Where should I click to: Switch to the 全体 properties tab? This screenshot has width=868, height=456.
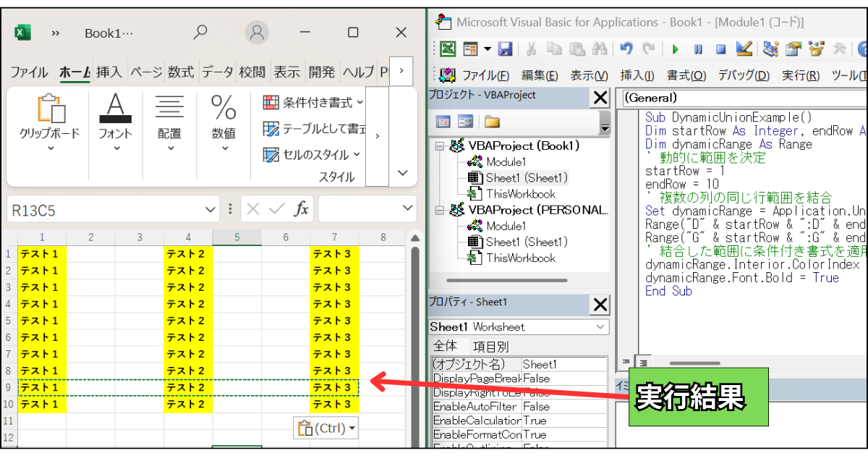[446, 346]
